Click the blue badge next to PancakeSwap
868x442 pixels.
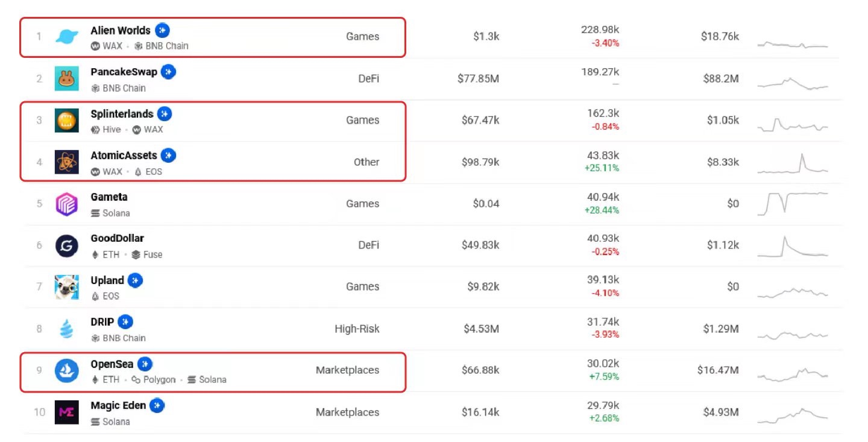coord(169,72)
